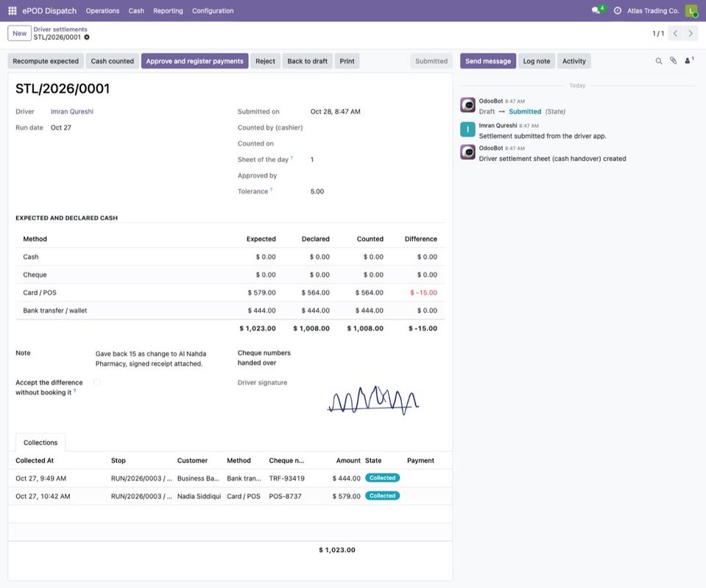Go to next record arrow
Screen dimensions: 706x588
[691, 33]
